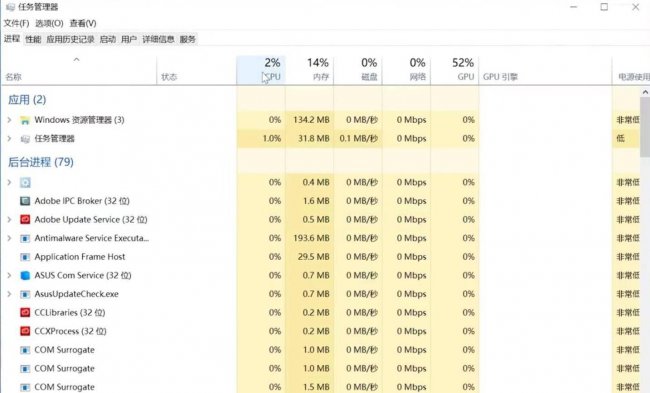Click the 0.1 MB/秒 disk value
650x393 pixels.
(359, 138)
